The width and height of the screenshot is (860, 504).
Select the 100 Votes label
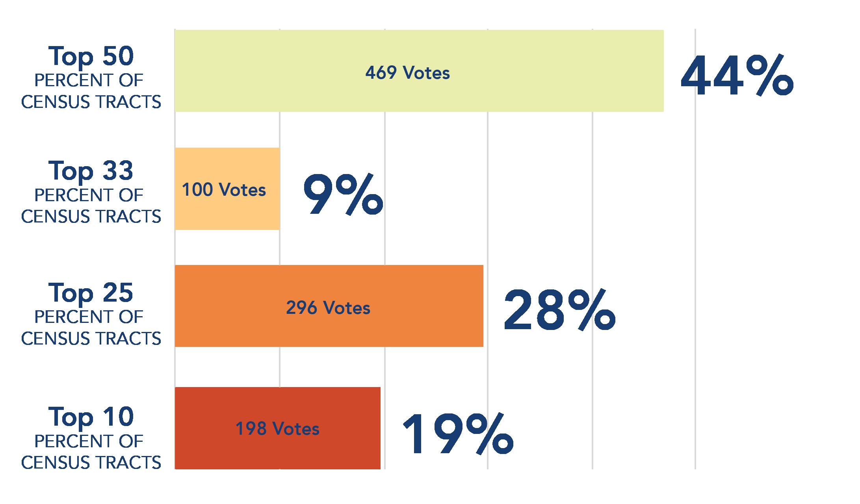pos(224,190)
